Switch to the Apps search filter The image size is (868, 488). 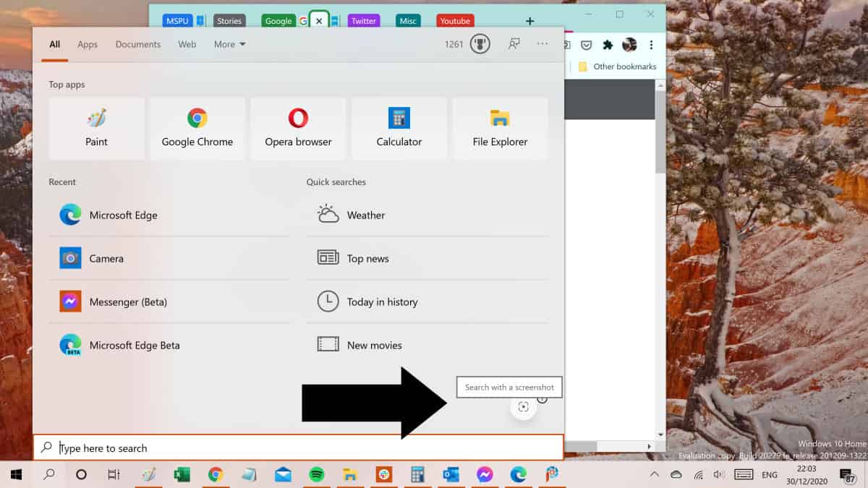click(x=88, y=44)
